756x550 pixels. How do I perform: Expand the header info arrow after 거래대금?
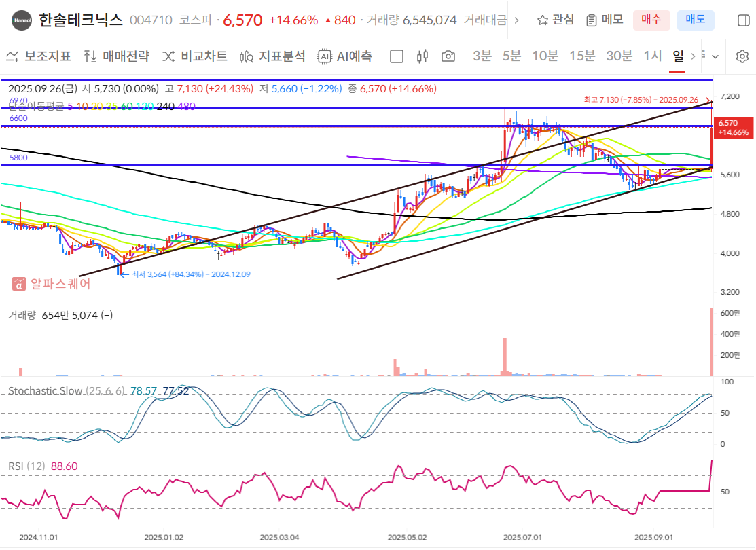(516, 20)
